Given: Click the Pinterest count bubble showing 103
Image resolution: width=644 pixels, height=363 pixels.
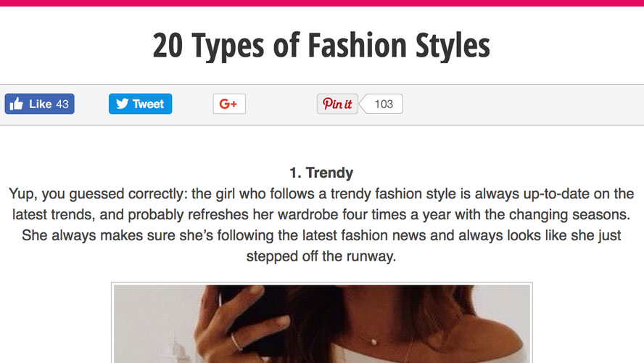Looking at the screenshot, I should coord(384,104).
